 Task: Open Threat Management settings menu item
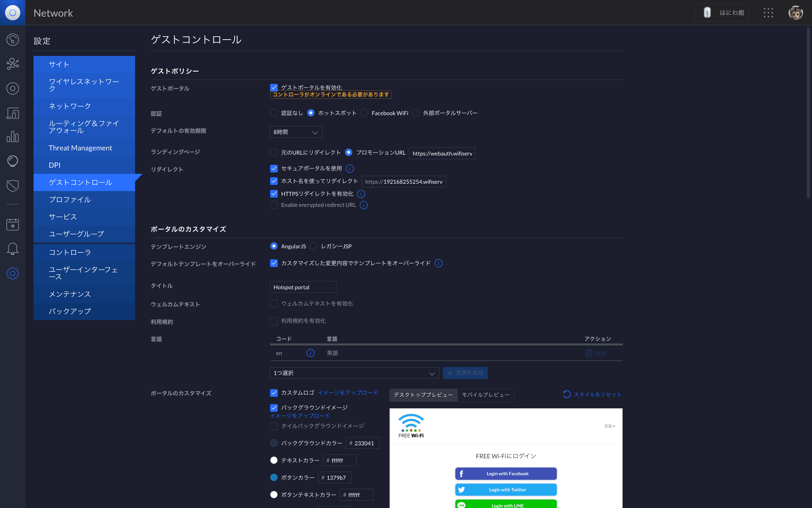click(x=84, y=148)
